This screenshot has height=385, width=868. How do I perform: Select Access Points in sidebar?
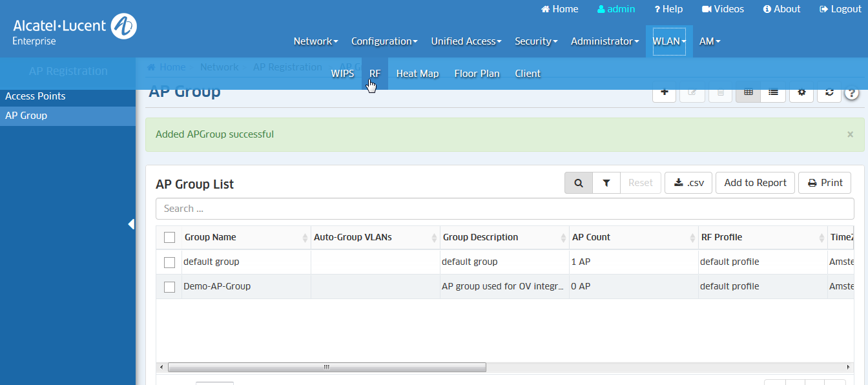click(x=36, y=96)
